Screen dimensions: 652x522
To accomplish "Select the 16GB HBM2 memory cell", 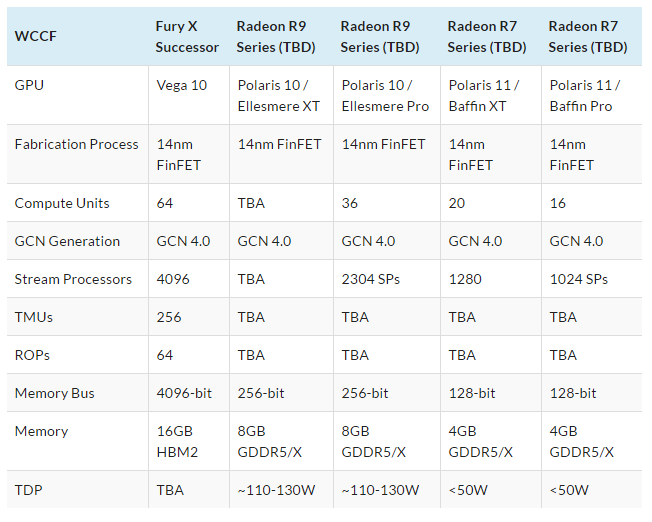I will (180, 442).
